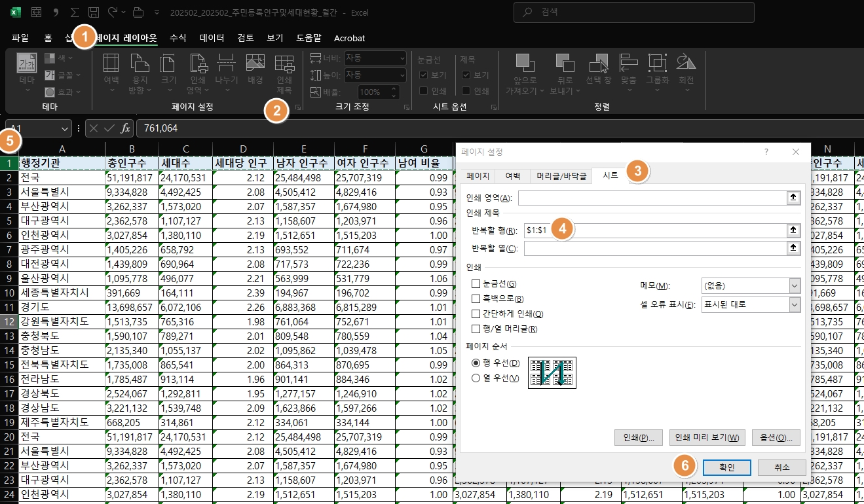Switch to the 수식 ribbon tab
Viewport: 864px width, 504px height.
click(x=178, y=38)
